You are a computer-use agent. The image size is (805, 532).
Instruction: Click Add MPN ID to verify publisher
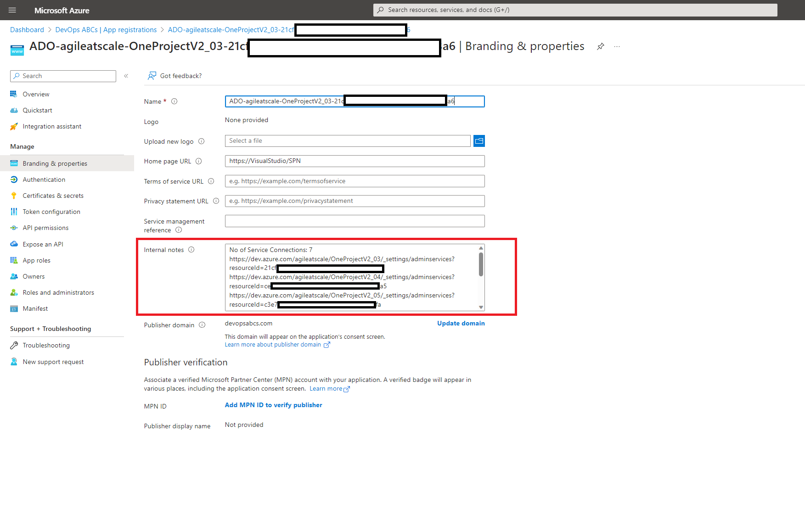[273, 405]
